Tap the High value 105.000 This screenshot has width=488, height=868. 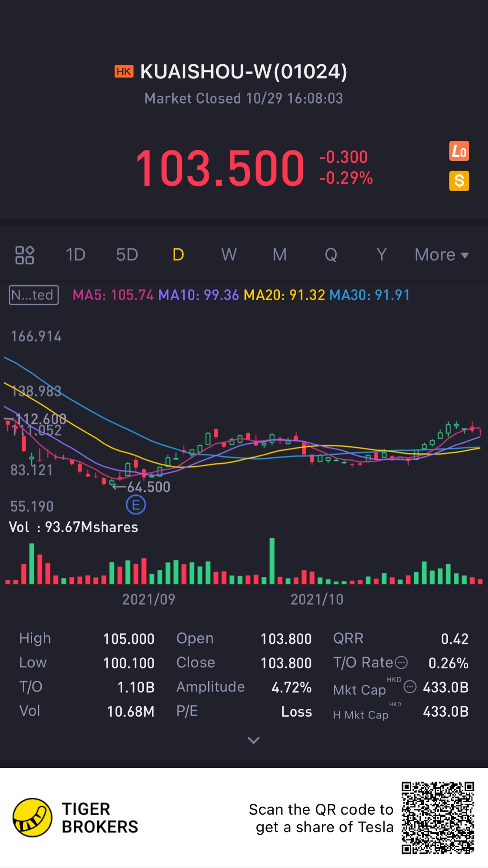(x=129, y=639)
